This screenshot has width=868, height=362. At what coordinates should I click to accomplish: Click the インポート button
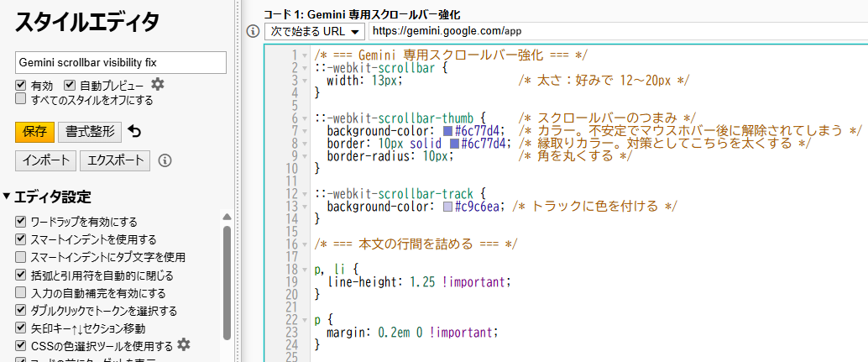click(x=45, y=160)
